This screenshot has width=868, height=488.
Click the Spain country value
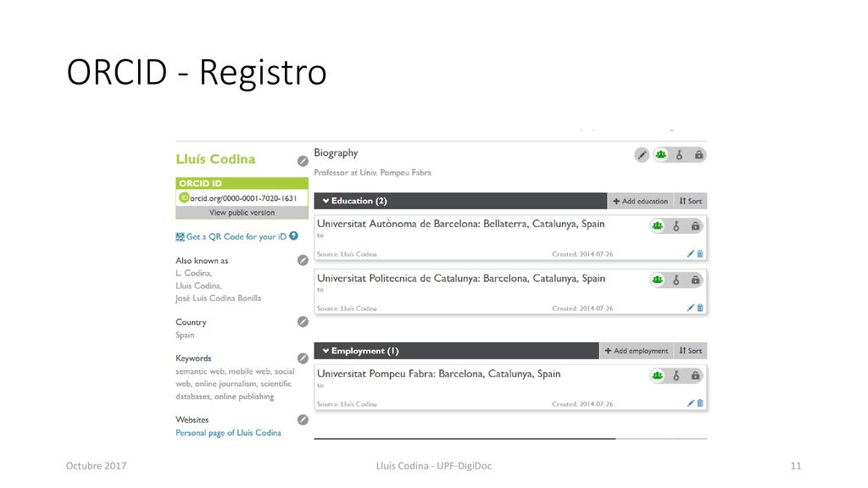click(x=185, y=335)
